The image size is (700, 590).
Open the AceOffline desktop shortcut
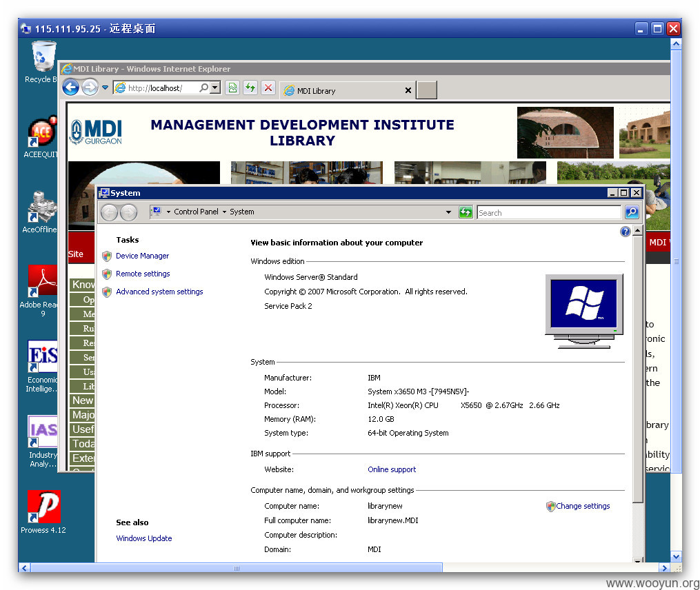41,212
